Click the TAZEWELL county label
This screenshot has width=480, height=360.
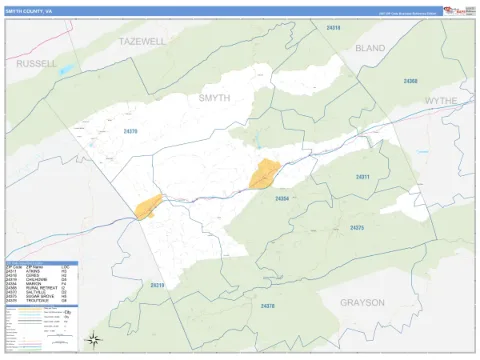(142, 42)
